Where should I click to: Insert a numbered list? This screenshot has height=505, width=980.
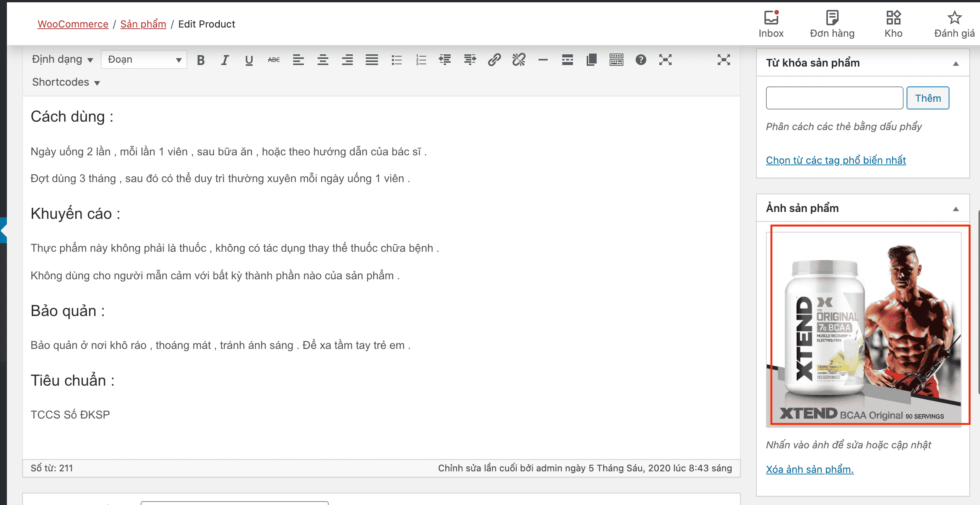point(421,60)
